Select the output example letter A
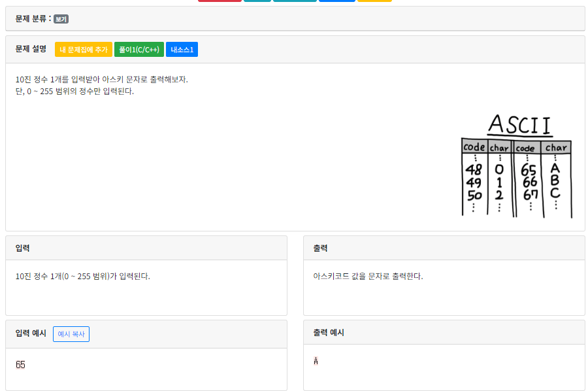The image size is (588, 391). coord(316,361)
